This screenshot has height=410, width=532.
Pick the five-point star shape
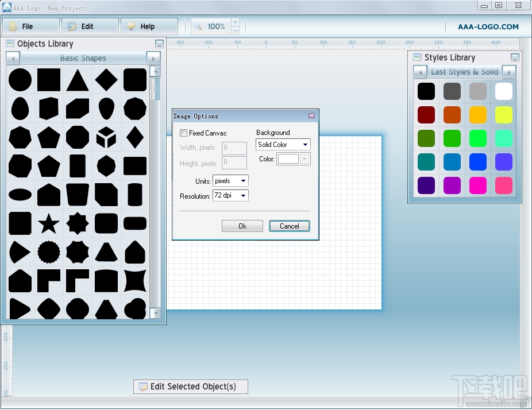(48, 223)
